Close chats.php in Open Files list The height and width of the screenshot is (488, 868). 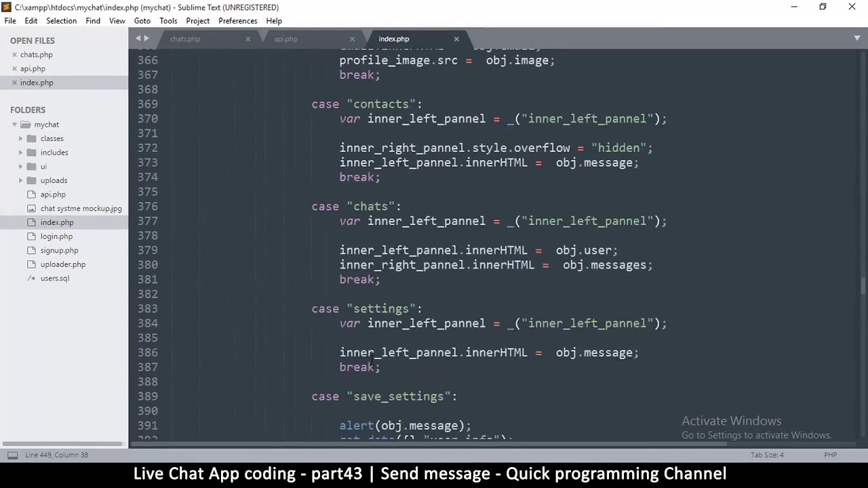[x=14, y=55]
